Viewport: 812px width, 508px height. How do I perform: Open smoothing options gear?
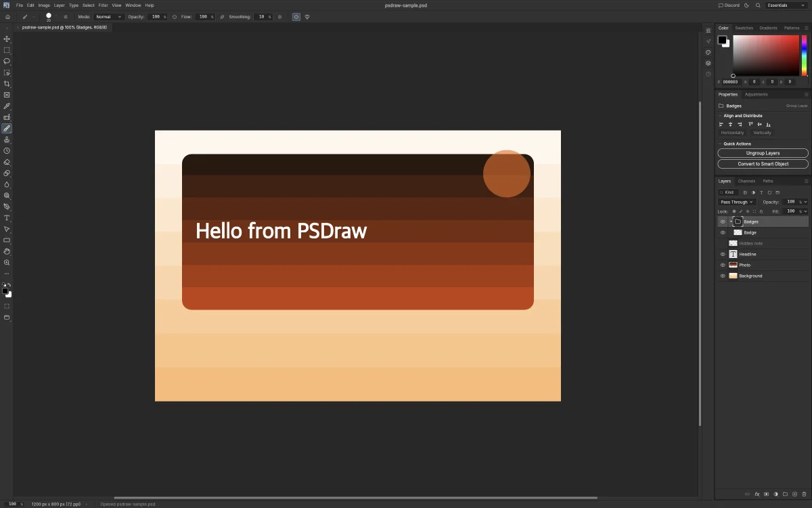coord(280,16)
